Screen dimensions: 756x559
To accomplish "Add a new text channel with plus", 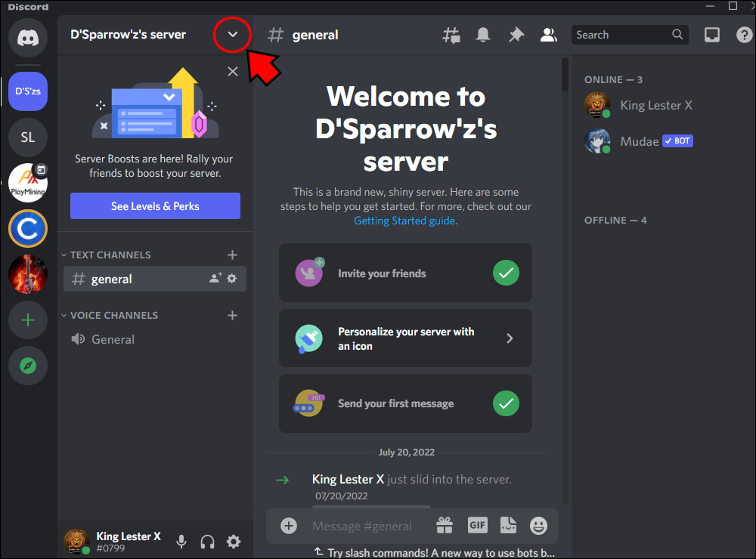I will tap(232, 255).
